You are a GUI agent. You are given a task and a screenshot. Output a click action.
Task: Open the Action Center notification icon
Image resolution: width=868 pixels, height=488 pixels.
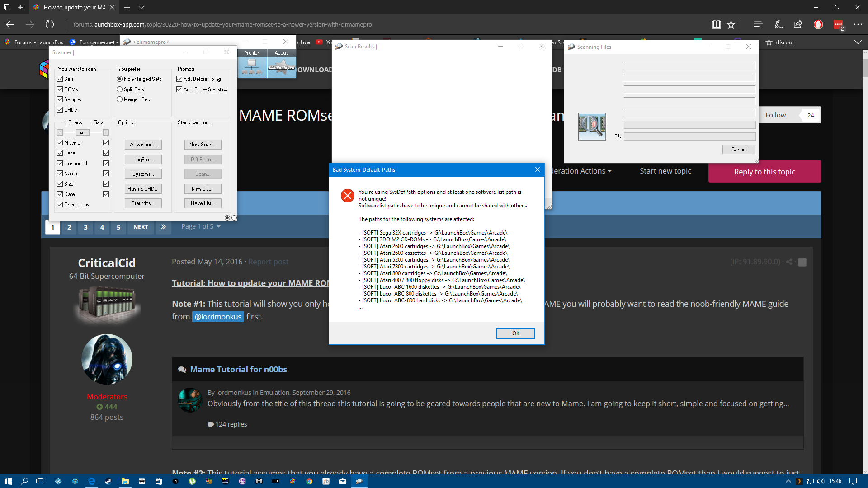[x=853, y=481]
